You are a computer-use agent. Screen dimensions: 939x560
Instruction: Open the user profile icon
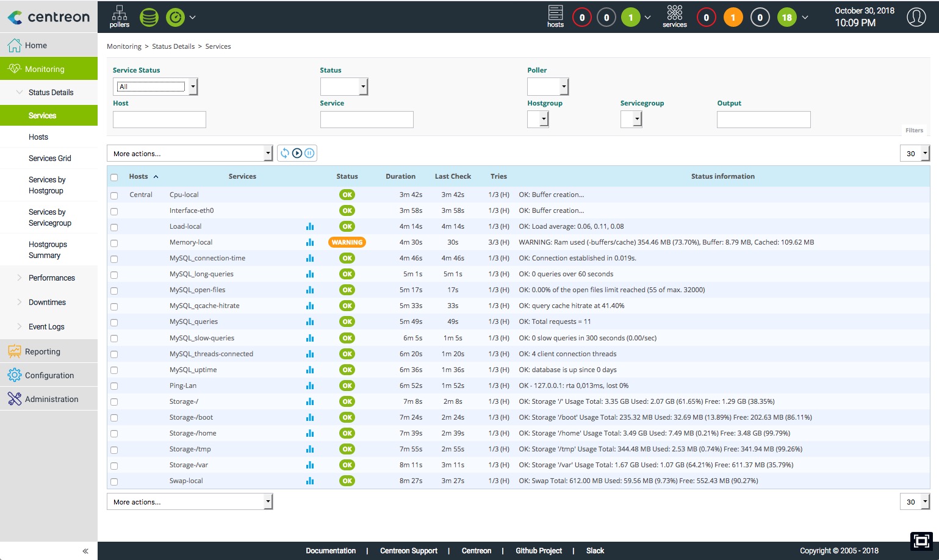(916, 17)
